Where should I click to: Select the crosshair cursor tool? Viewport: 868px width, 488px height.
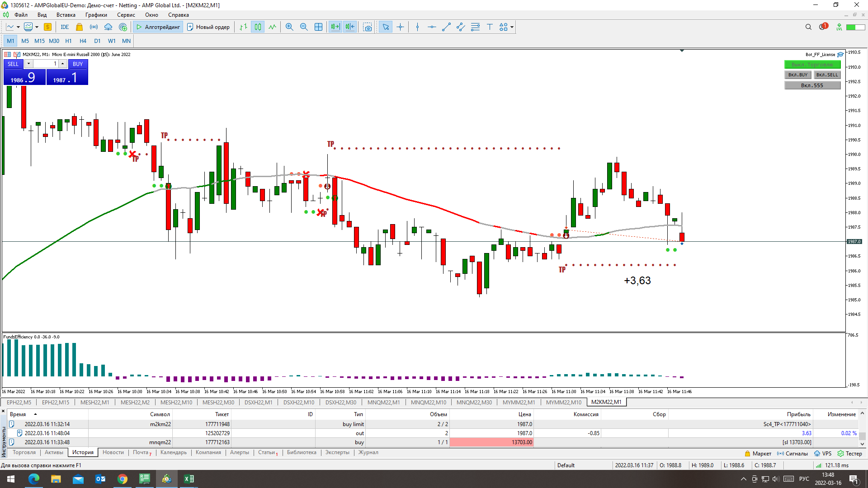pos(400,27)
